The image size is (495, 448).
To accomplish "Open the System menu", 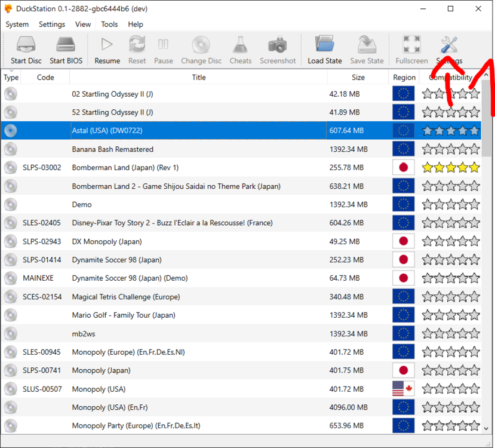I will (17, 24).
